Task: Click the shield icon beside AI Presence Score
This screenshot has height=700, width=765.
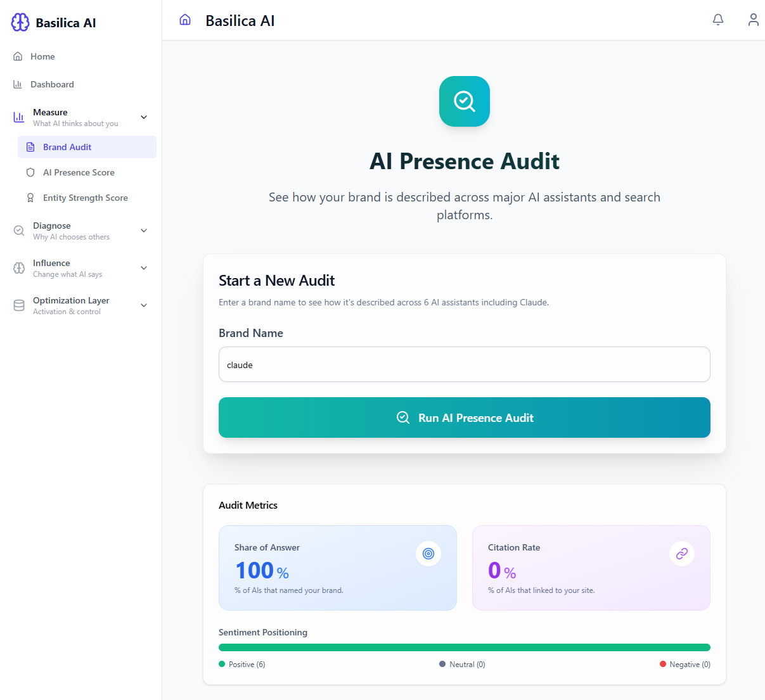Action: [30, 172]
